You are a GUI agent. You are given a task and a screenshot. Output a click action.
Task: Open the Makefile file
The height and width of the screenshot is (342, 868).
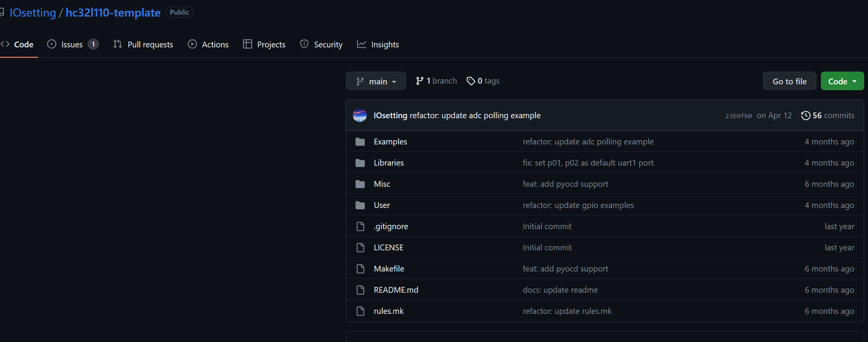389,269
